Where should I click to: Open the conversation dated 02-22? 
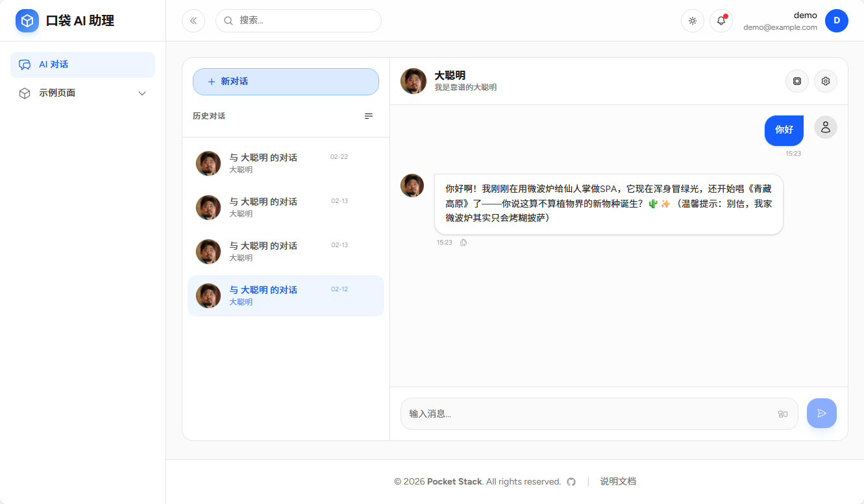coord(286,163)
